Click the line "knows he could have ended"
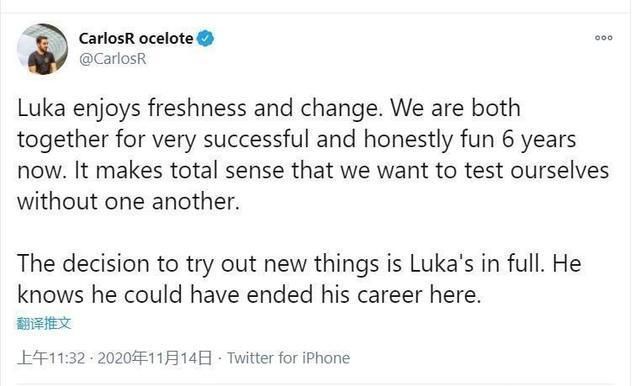 coord(249,295)
